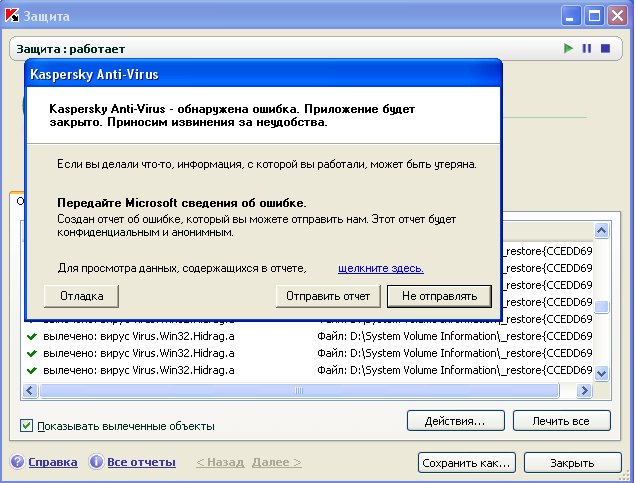Click the vertical scrollbar thumb
636x483 pixels.
click(x=601, y=307)
